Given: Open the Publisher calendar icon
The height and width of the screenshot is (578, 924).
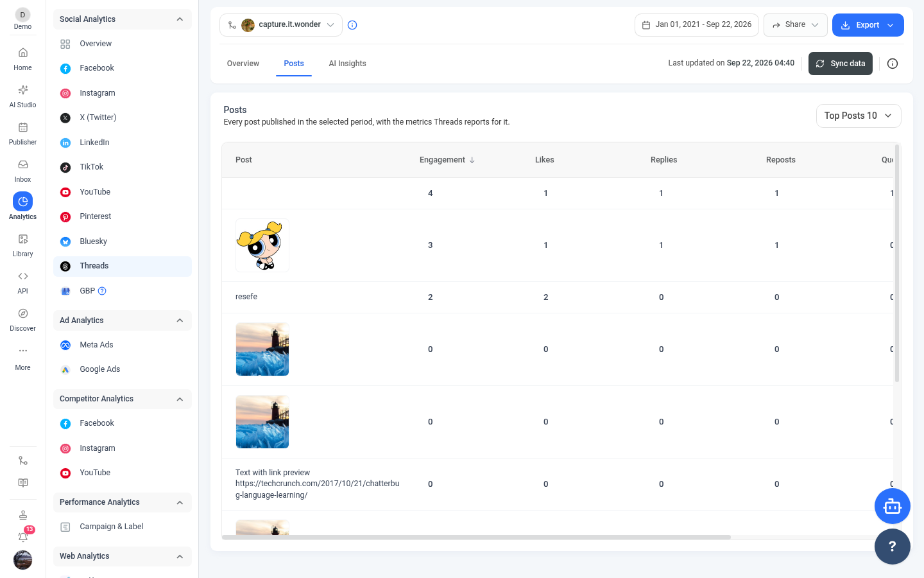Looking at the screenshot, I should coord(22,127).
